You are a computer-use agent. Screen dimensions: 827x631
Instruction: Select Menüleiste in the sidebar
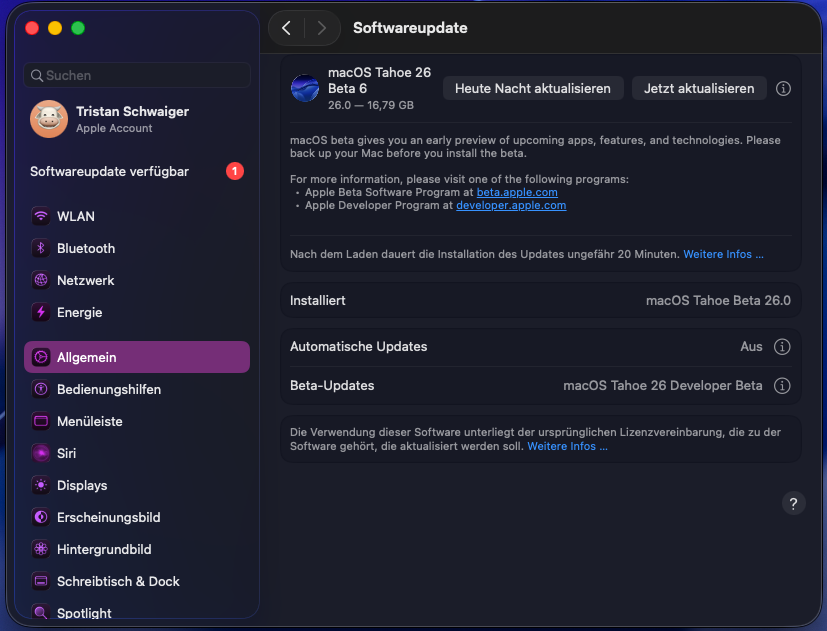pos(90,421)
